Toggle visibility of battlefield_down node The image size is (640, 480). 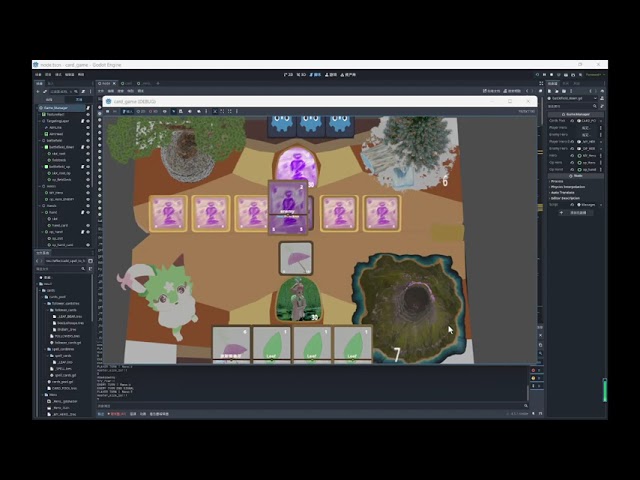click(88, 147)
